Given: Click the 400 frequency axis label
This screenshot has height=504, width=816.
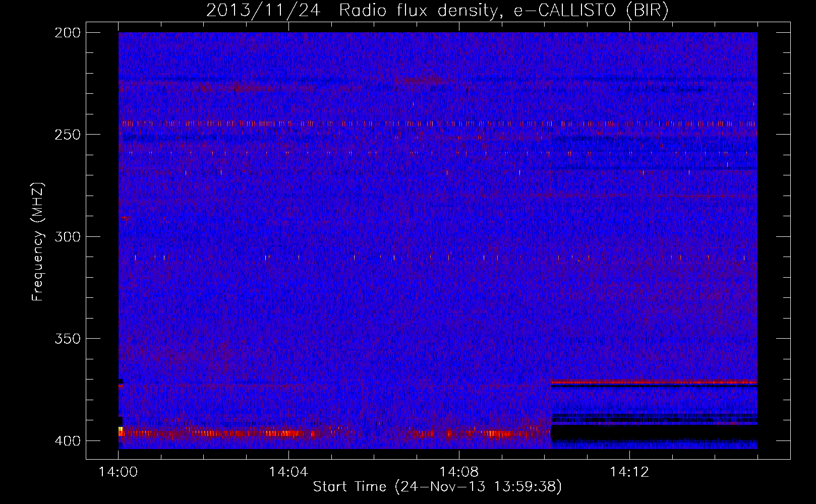Looking at the screenshot, I should [68, 440].
